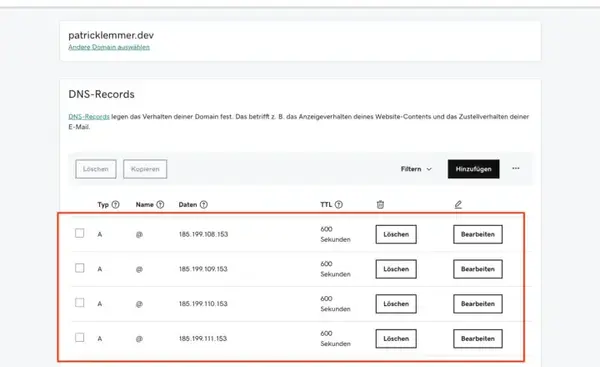Click the trash icon in table header
Viewport: 600px width, 367px height.
coord(380,205)
